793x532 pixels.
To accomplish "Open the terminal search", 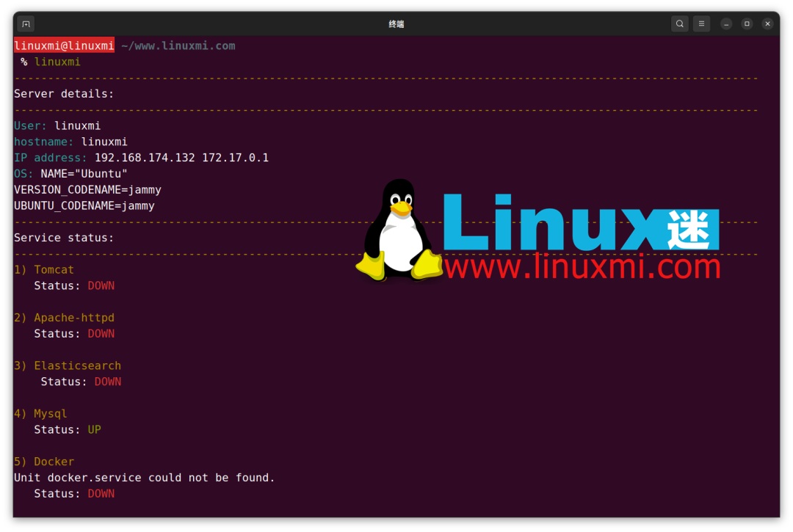I will pyautogui.click(x=680, y=23).
